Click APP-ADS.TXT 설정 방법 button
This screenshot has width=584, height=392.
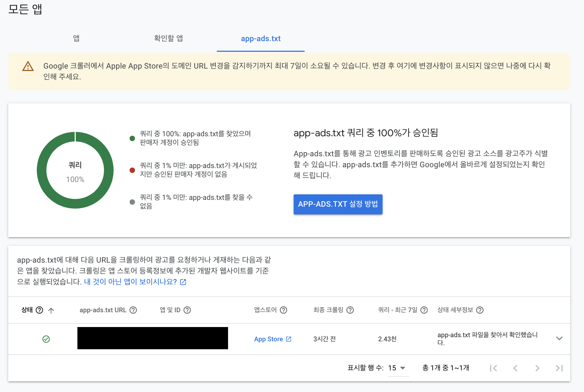pos(338,204)
